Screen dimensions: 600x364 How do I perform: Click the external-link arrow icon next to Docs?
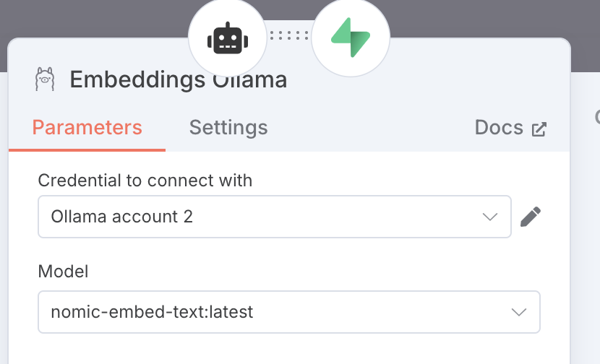tap(539, 129)
